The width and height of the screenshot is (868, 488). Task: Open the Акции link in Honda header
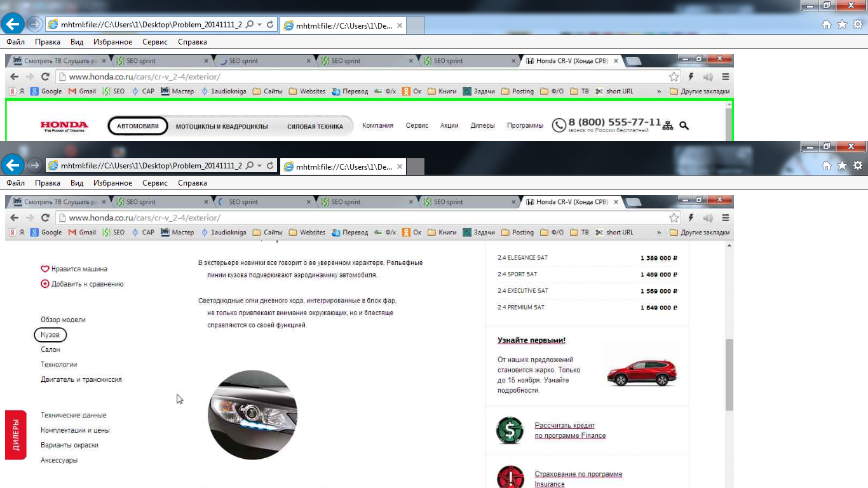(x=449, y=126)
